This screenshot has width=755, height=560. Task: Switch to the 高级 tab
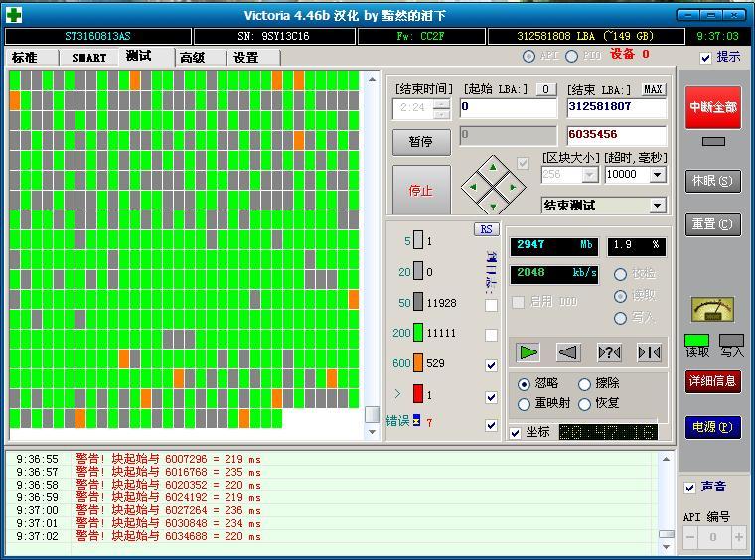[200, 58]
